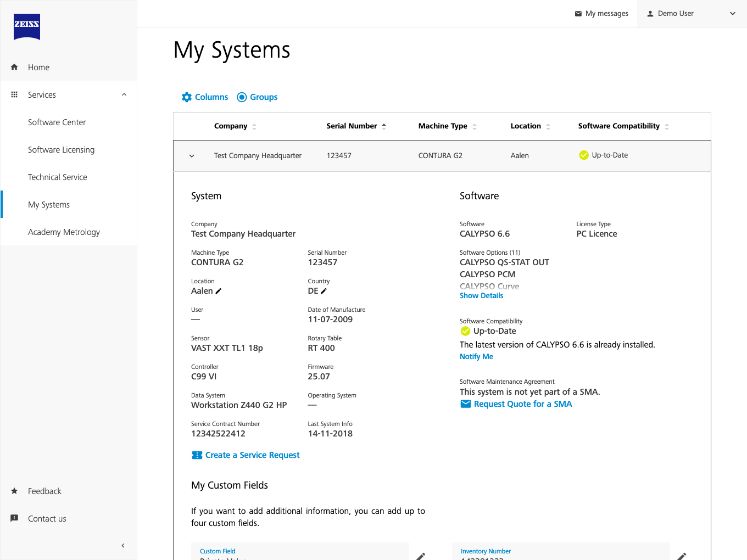Viewport: 747px width, 560px height.
Task: Click the Custom Field input
Action: click(x=300, y=551)
